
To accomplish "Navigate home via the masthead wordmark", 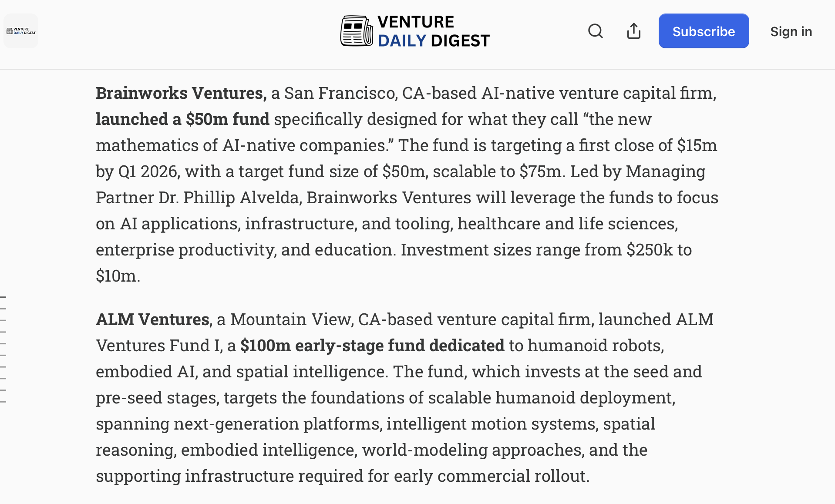I will coord(433,30).
